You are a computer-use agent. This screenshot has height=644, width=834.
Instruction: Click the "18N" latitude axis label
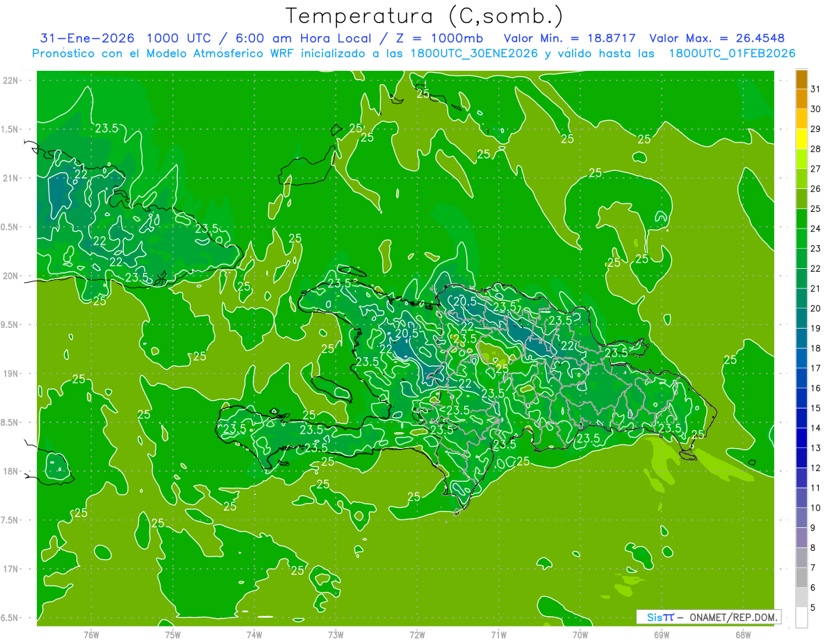[x=10, y=471]
